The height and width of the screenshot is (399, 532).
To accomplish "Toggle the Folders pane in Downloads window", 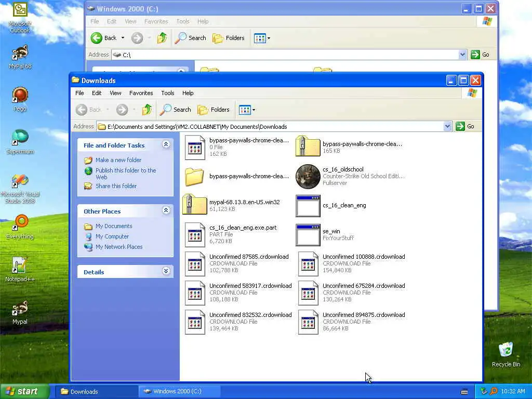I will point(214,110).
